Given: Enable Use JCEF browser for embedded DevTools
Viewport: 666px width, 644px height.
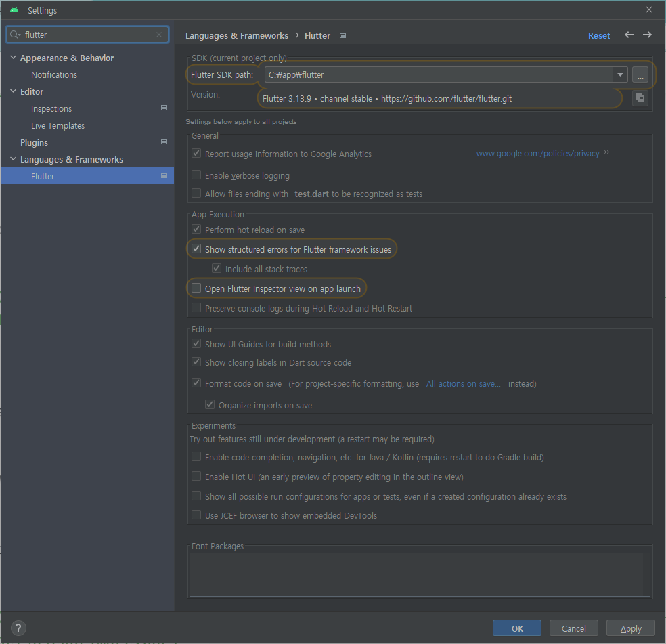Looking at the screenshot, I should click(x=196, y=515).
